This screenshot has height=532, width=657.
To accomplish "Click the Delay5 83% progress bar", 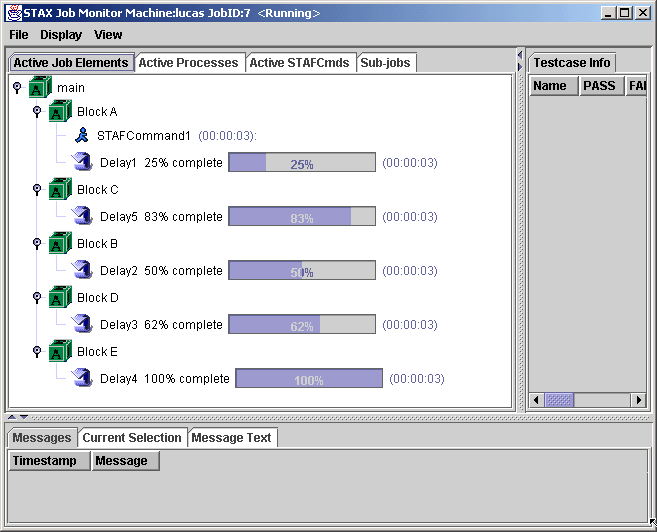I will (x=302, y=216).
